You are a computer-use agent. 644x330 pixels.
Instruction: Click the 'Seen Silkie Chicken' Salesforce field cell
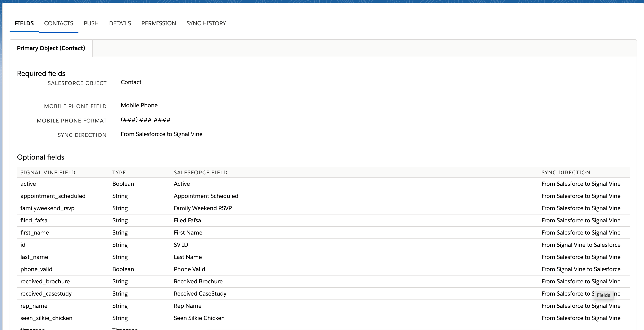point(199,318)
